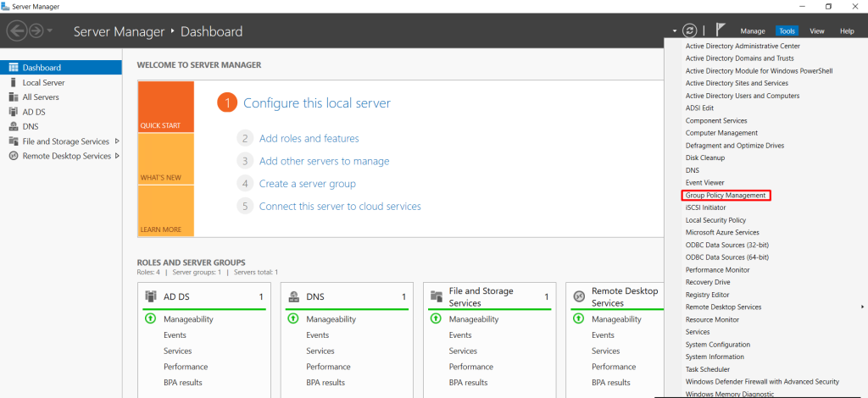868x398 pixels.
Task: Open the View menu
Action: (x=817, y=31)
